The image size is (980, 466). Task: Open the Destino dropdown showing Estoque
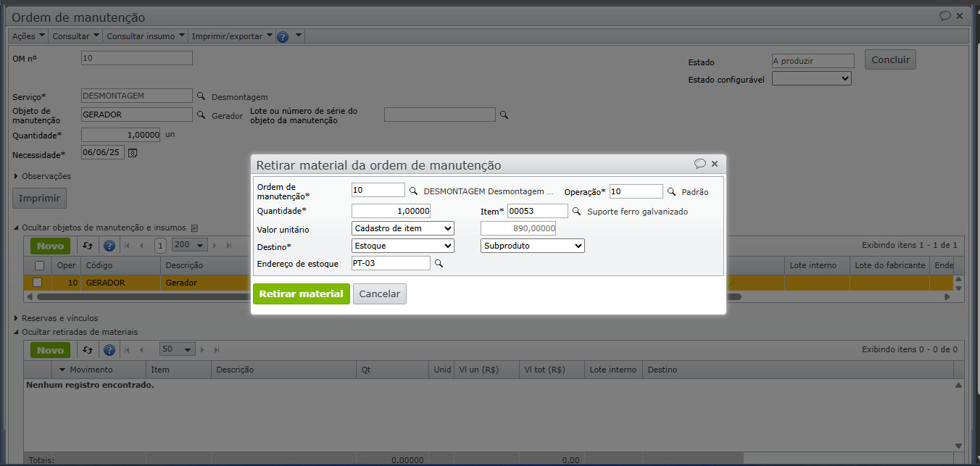[x=403, y=246]
